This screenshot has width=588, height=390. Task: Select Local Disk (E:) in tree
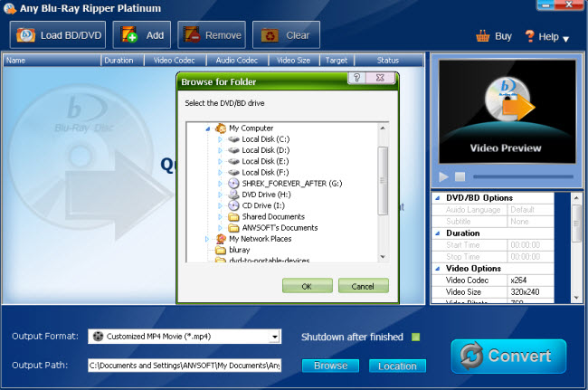point(265,162)
